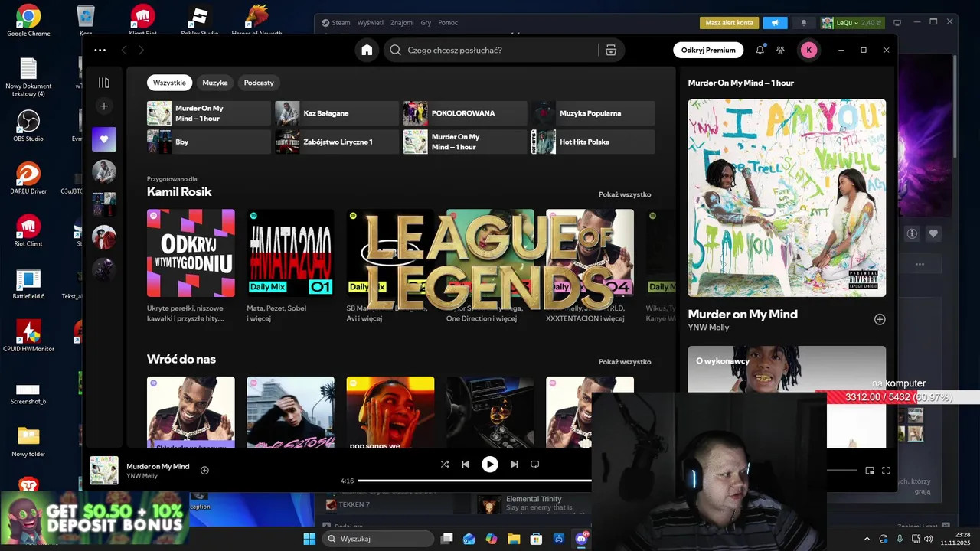Image resolution: width=980 pixels, height=551 pixels.
Task: Click Pokaż wszystko next to Wróć do nas
Action: tap(625, 361)
